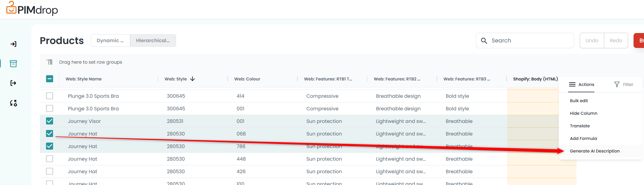Screen dimensions: 644x185
Task: Check the first Plunge 3.0 Sports Bra row
Action: click(x=50, y=96)
